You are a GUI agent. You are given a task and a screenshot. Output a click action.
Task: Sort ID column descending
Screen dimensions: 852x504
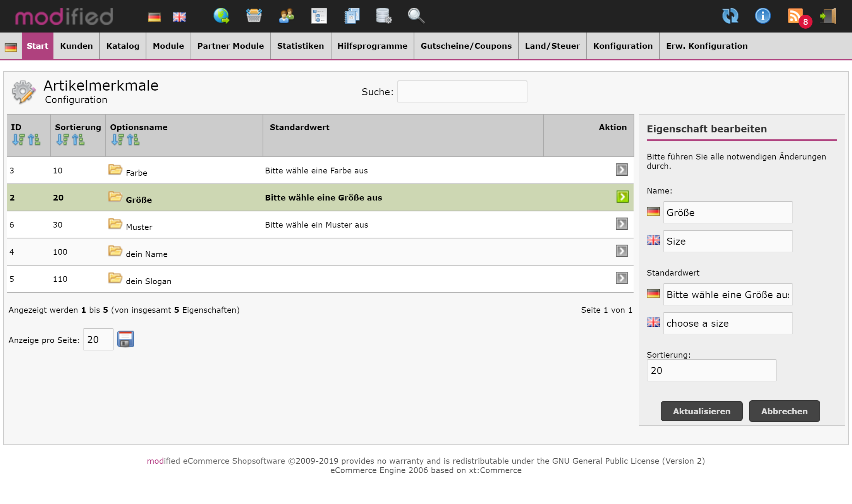click(18, 139)
